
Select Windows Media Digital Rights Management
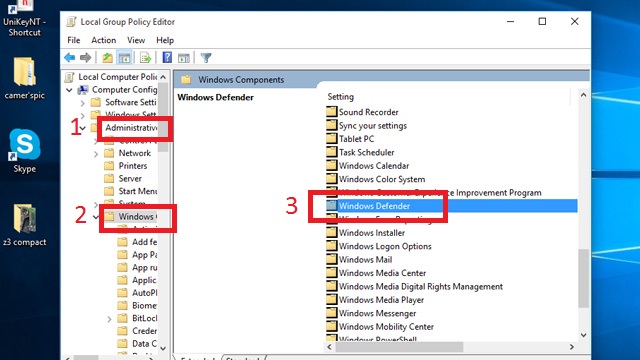[x=421, y=287]
